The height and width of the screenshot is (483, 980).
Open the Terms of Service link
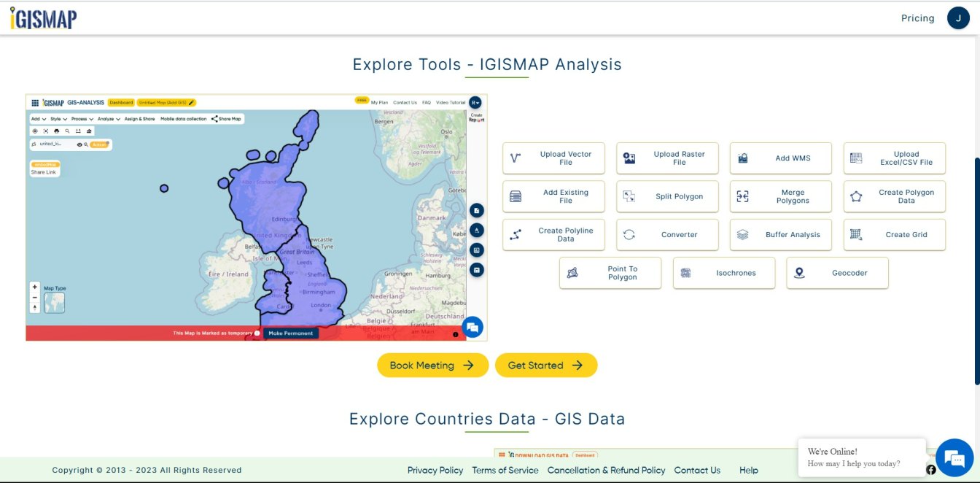click(505, 471)
